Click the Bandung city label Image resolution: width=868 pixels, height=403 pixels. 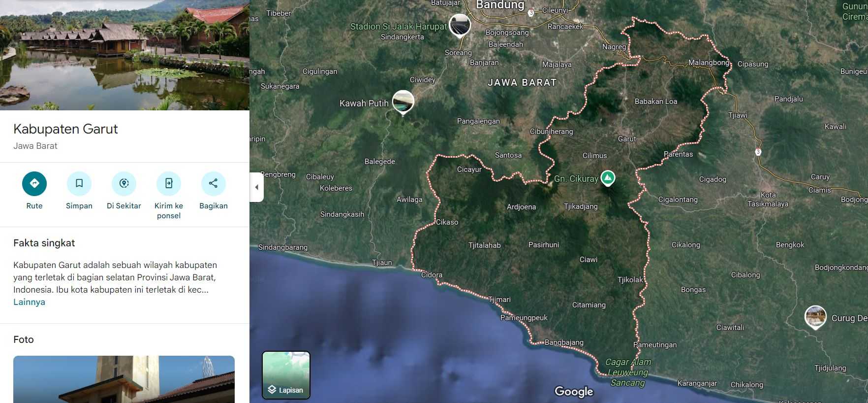tap(500, 5)
